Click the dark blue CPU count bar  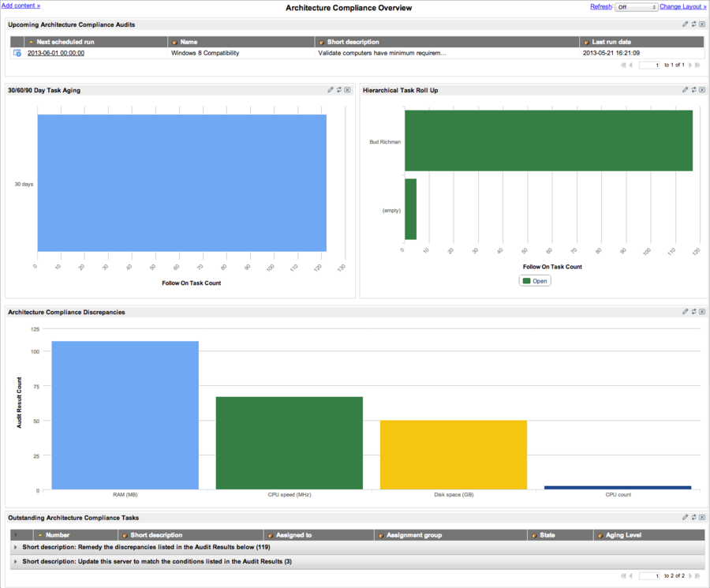[x=618, y=488]
